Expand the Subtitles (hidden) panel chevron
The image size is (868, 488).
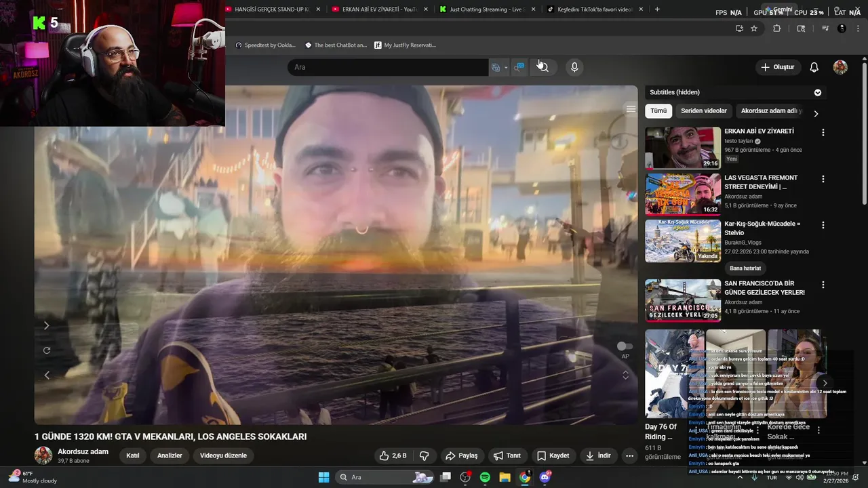tap(817, 93)
